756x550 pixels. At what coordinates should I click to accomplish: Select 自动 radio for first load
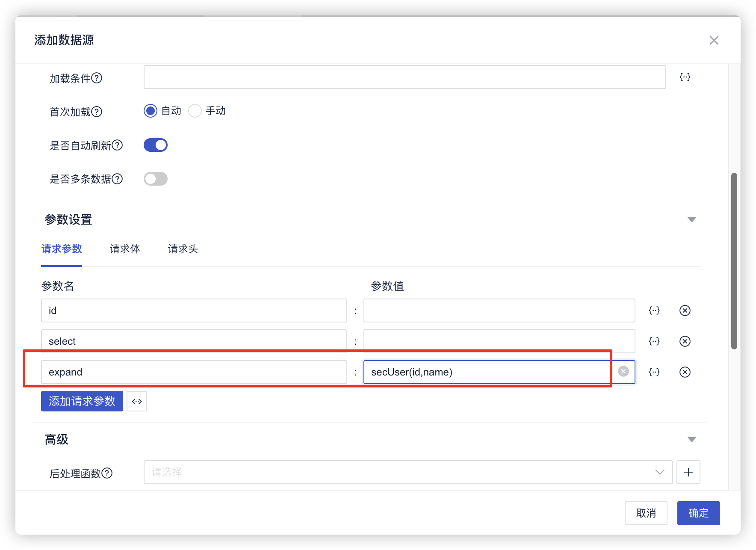pyautogui.click(x=151, y=111)
